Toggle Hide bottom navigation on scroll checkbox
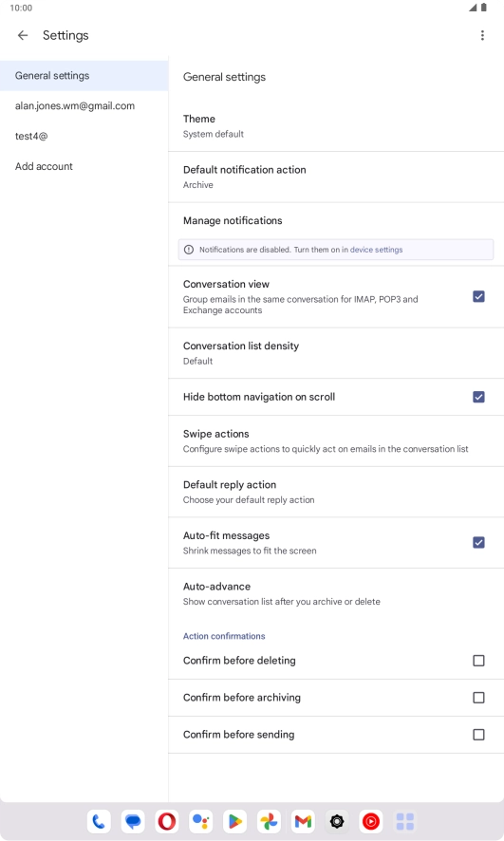 point(478,397)
